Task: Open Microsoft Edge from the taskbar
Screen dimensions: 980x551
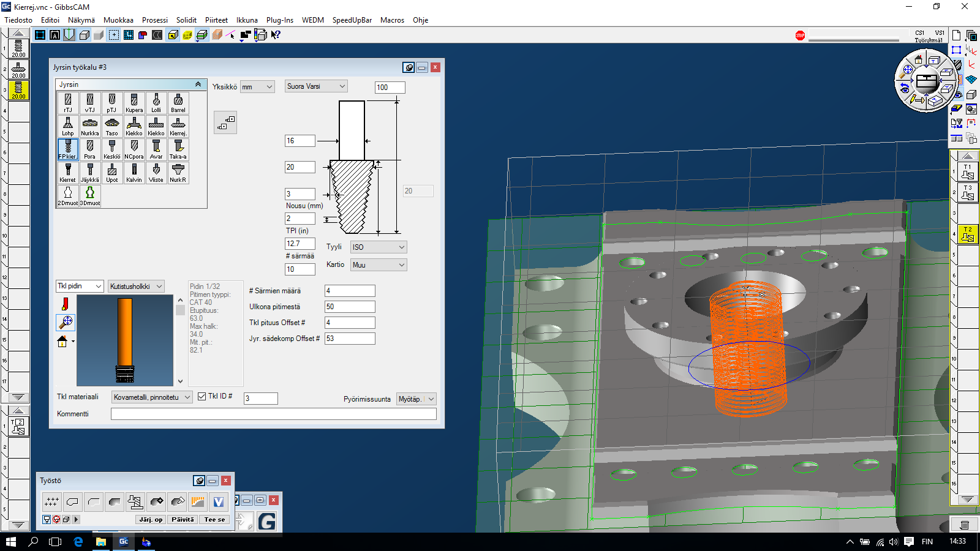Action: [78, 542]
